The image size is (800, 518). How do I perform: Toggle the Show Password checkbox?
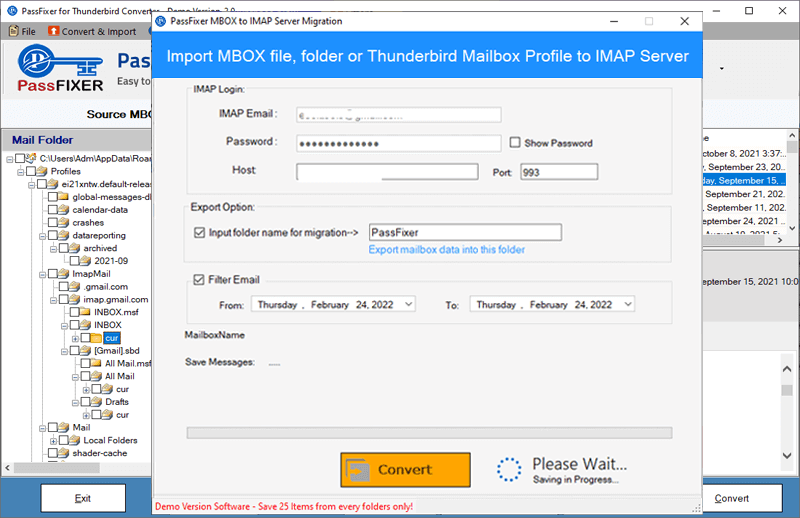coord(515,142)
